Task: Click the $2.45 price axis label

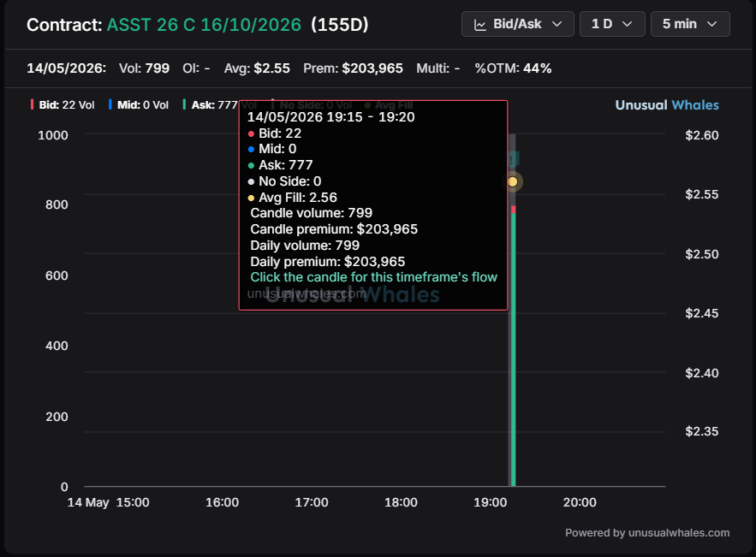Action: pyautogui.click(x=701, y=313)
